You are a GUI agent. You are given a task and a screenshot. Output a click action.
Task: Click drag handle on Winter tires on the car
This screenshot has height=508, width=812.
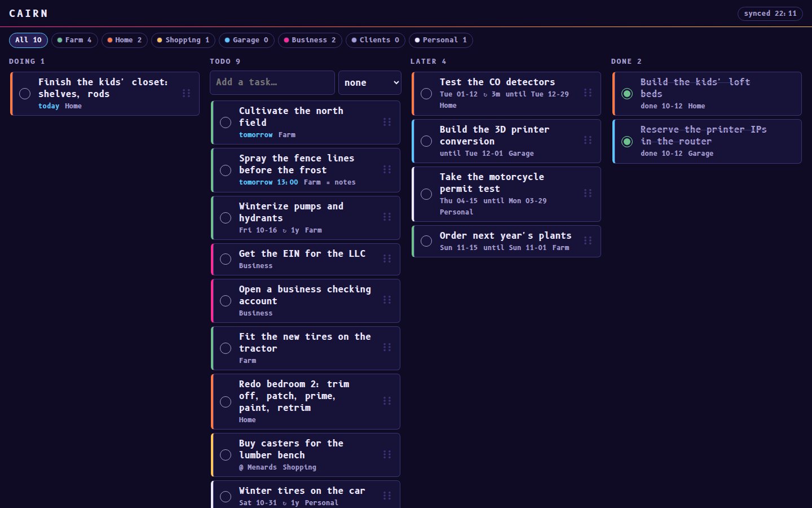pyautogui.click(x=387, y=496)
